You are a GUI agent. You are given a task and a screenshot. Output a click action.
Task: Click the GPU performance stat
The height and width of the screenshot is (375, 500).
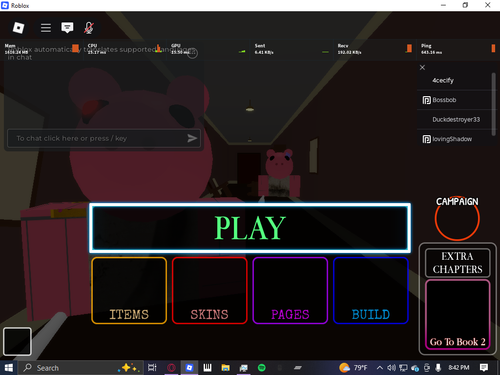(208, 49)
